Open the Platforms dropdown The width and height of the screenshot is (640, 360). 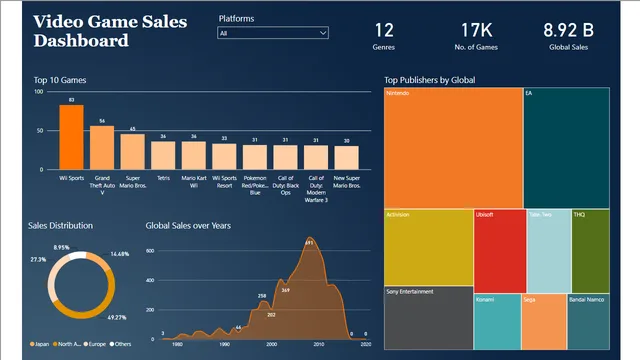273,33
